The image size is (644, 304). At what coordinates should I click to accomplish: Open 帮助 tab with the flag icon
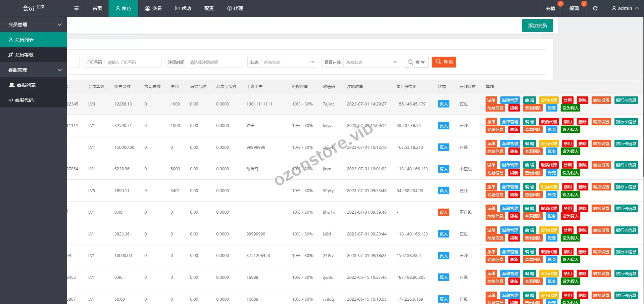183,8
